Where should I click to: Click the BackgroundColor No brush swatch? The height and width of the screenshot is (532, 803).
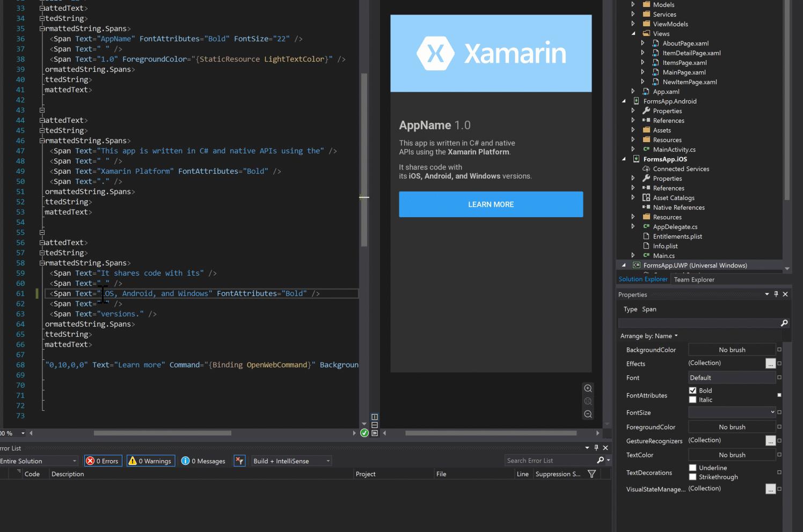click(x=732, y=349)
